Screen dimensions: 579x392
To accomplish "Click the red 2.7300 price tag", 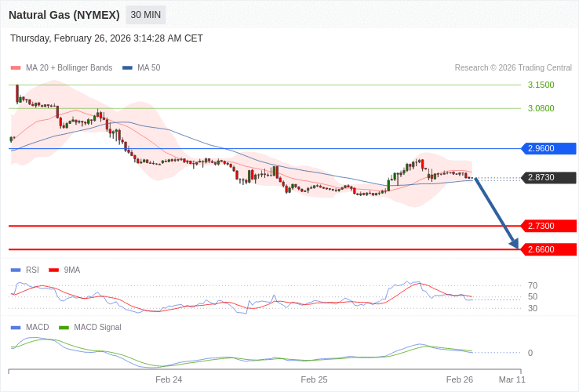I will (x=548, y=226).
